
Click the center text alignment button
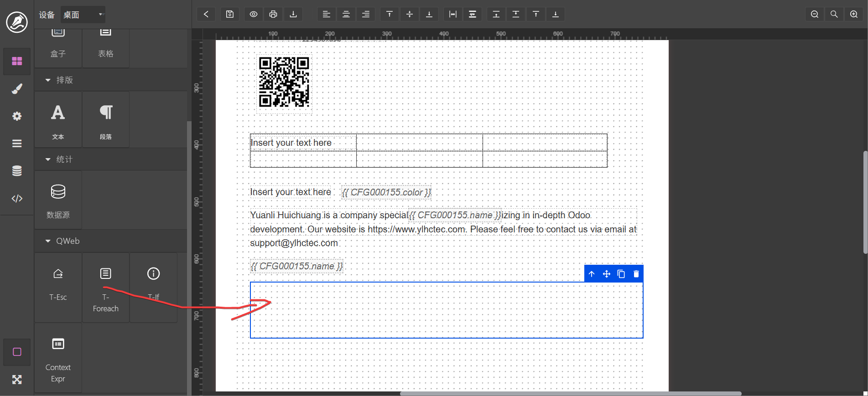(x=346, y=14)
